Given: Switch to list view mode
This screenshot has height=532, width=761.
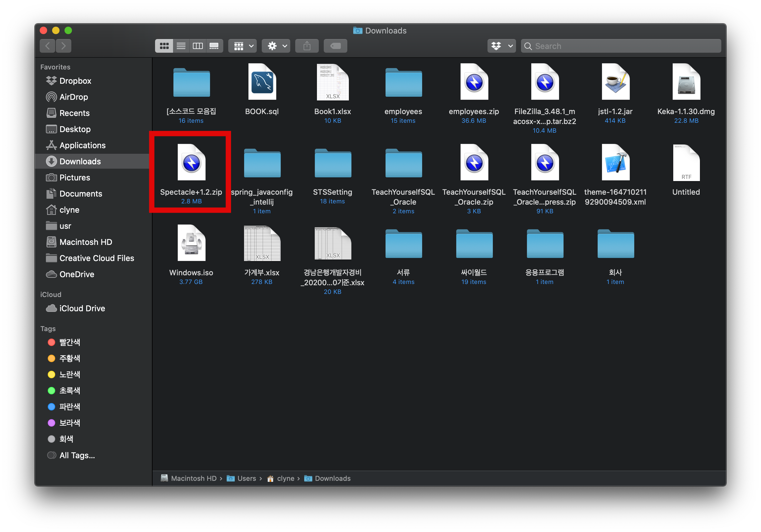Looking at the screenshot, I should (x=181, y=46).
